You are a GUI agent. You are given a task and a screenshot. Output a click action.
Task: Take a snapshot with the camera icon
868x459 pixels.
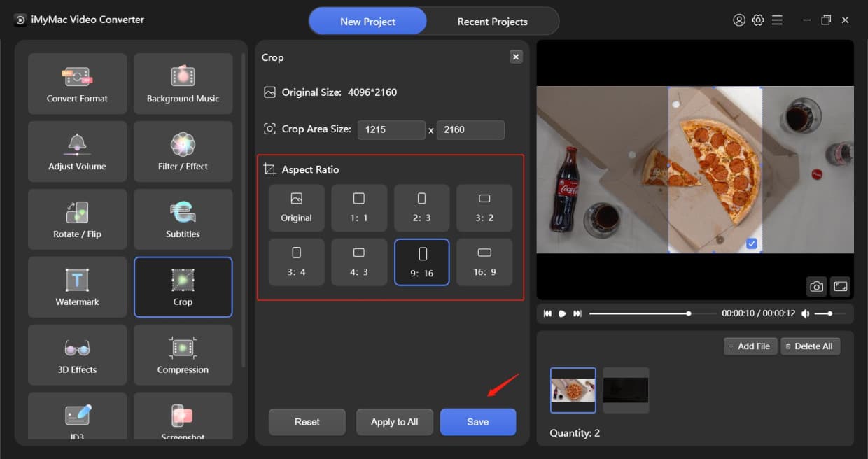[x=816, y=286]
